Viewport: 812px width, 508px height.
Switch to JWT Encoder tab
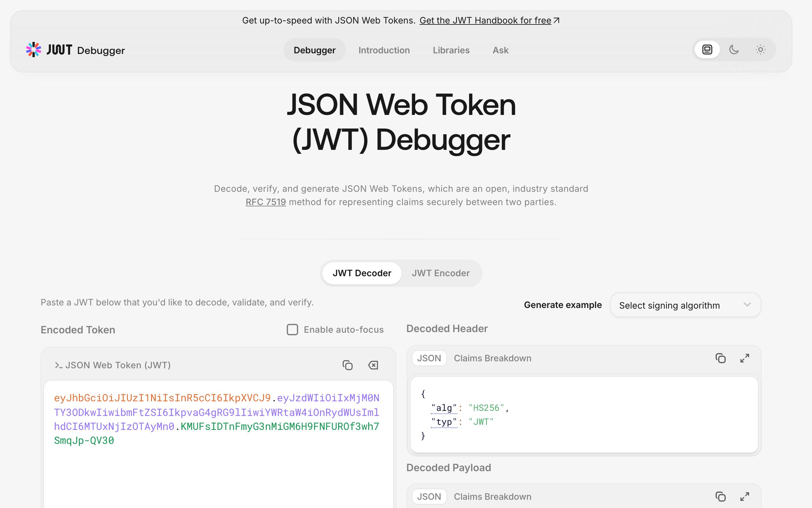[x=441, y=273]
